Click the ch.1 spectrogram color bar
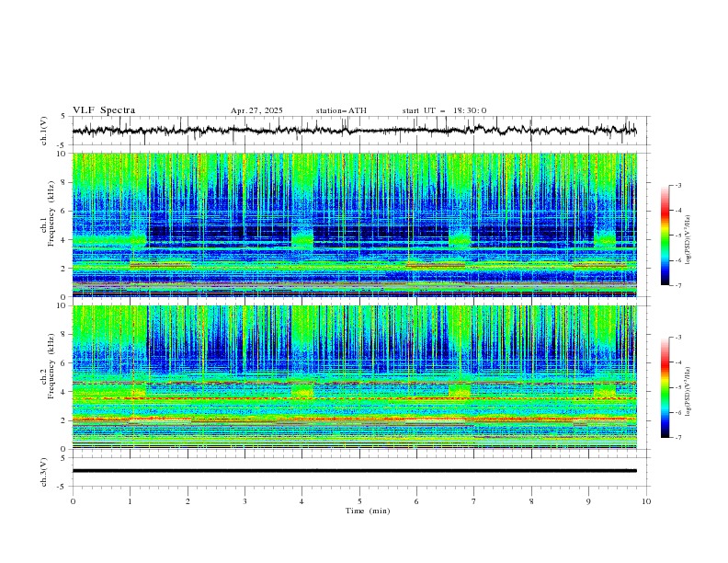728x563 pixels. [x=665, y=235]
